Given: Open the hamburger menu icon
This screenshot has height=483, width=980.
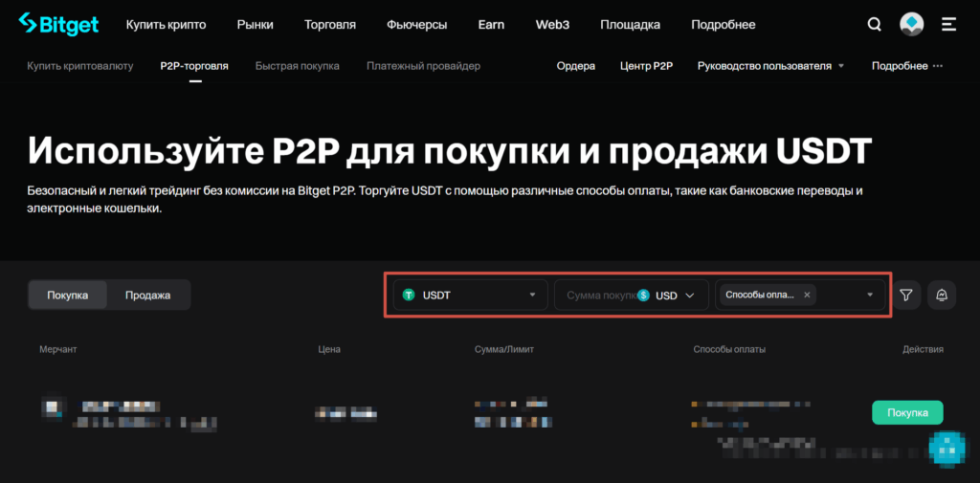Looking at the screenshot, I should (x=948, y=24).
